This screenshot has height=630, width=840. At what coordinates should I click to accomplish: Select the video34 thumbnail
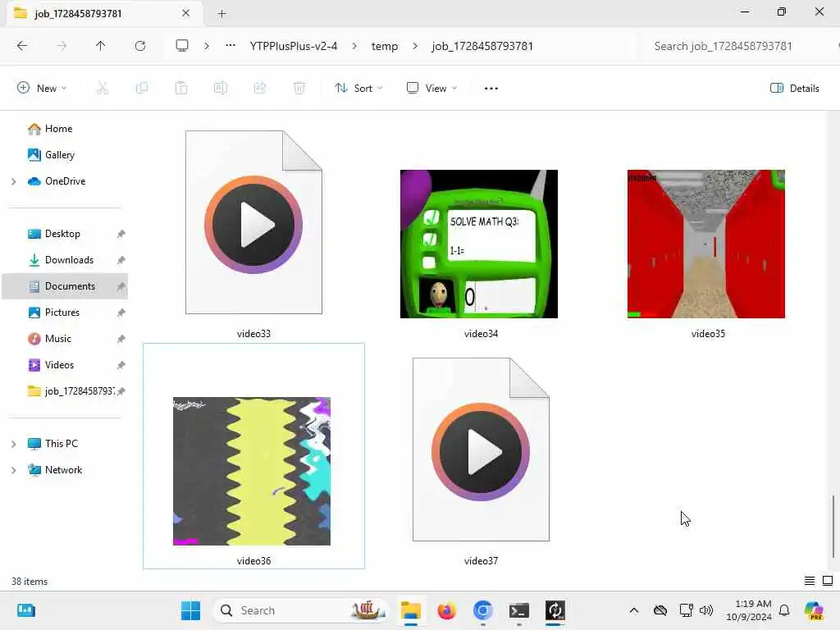tap(479, 244)
